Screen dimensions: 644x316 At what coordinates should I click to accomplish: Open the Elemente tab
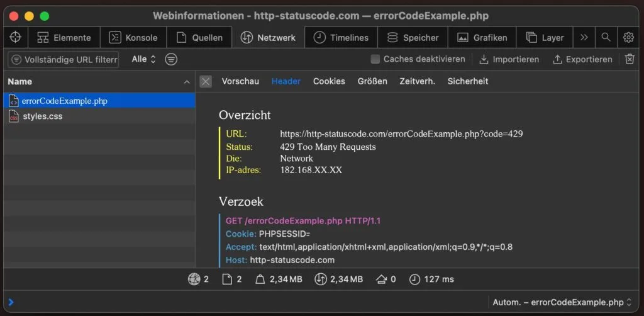pos(64,37)
